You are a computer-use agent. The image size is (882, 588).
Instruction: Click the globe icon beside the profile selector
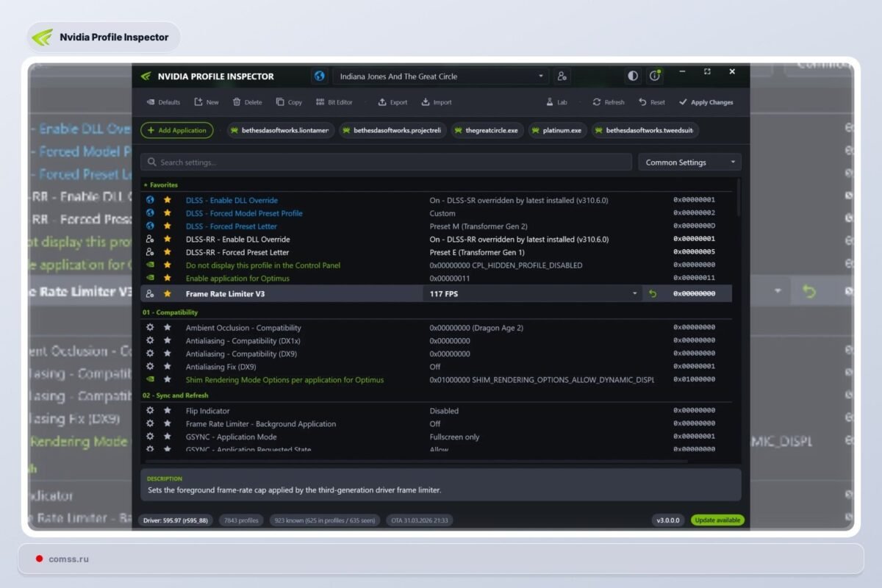point(320,76)
